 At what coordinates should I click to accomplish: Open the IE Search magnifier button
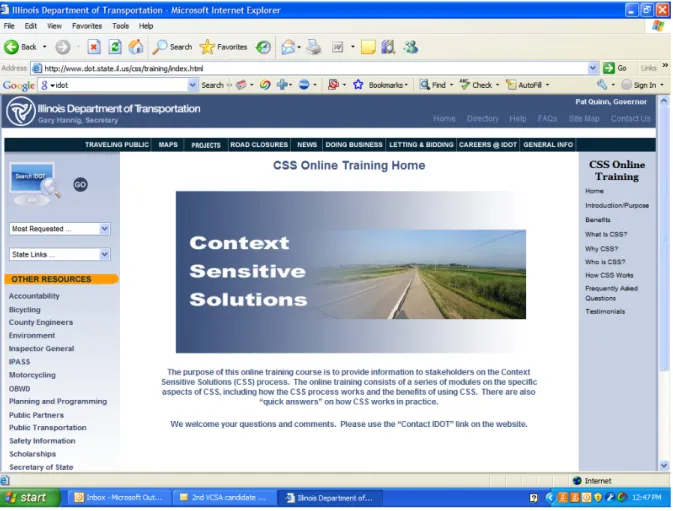tap(172, 47)
